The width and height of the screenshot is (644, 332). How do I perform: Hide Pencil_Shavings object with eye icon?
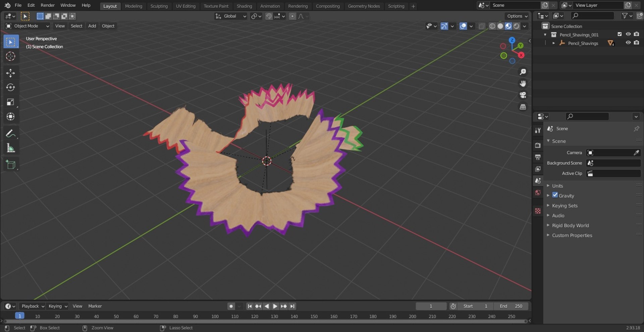(628, 43)
